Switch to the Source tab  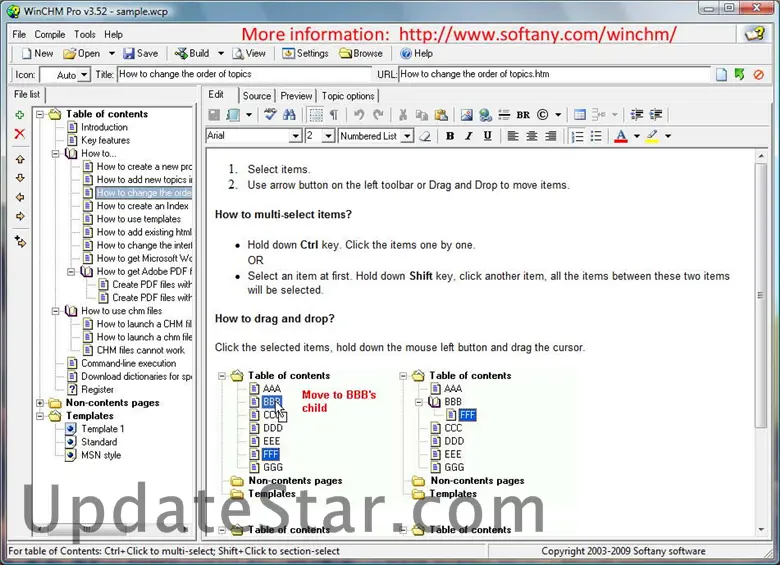tap(257, 96)
